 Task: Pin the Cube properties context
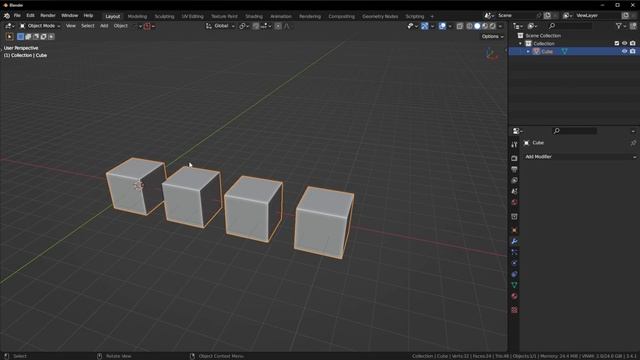(633, 143)
